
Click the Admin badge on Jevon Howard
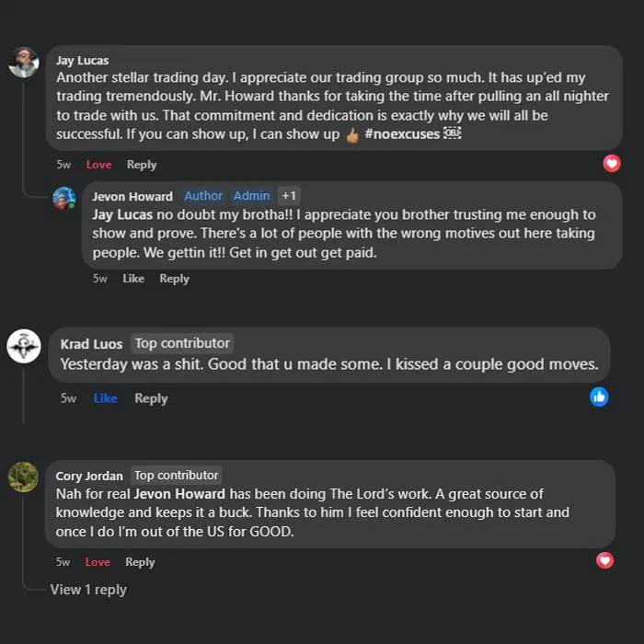pyautogui.click(x=251, y=196)
